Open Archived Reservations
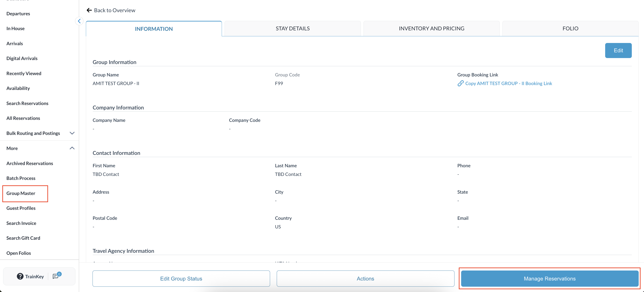The image size is (644, 292). point(30,163)
